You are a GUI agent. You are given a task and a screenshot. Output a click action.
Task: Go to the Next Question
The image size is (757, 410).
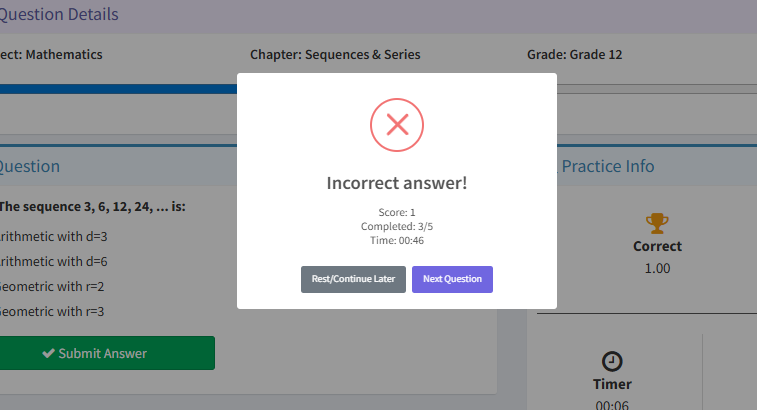(x=452, y=279)
